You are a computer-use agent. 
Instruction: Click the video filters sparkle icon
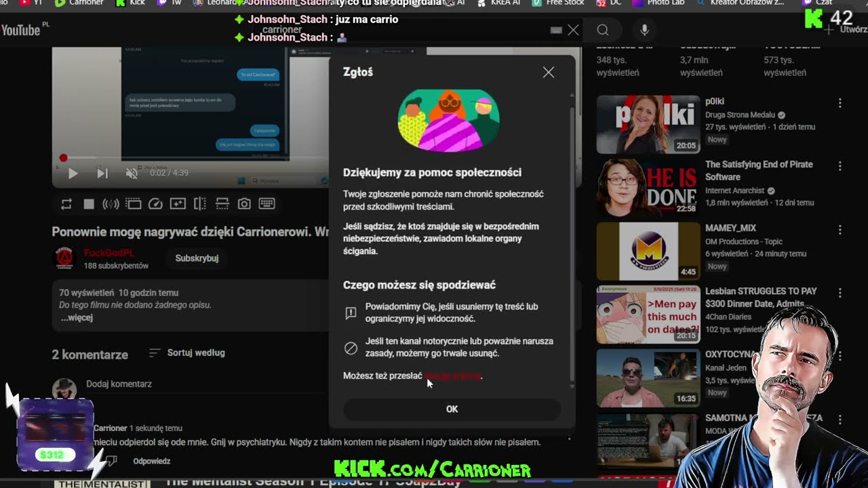point(178,204)
